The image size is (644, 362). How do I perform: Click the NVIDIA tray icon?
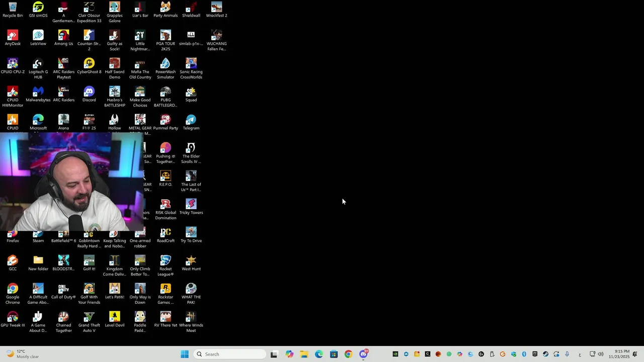(395, 354)
